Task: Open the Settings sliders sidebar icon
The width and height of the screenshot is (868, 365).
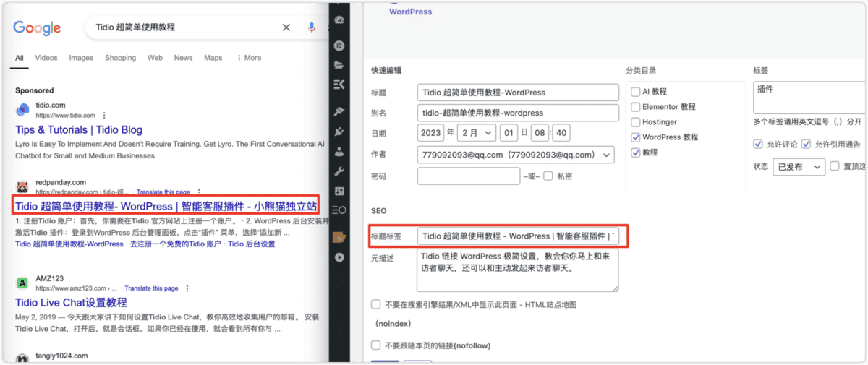Action: 339,191
